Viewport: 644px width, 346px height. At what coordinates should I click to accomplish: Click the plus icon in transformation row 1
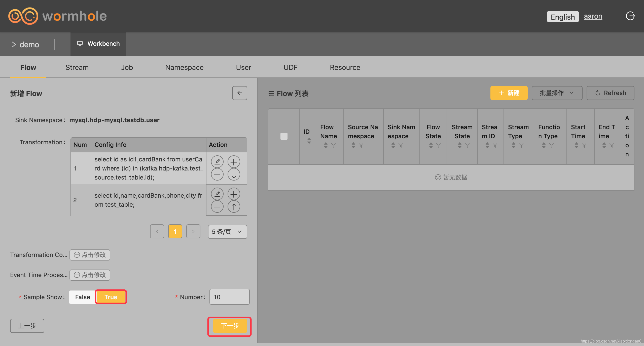[234, 162]
